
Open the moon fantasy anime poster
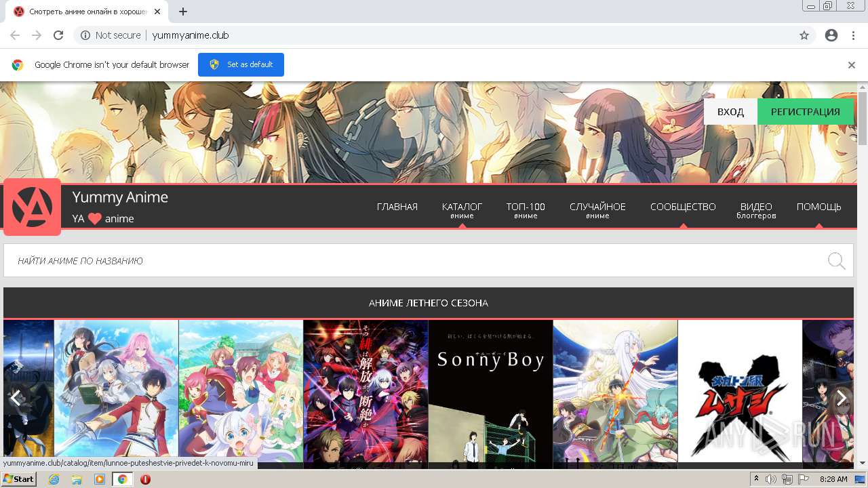click(x=615, y=394)
